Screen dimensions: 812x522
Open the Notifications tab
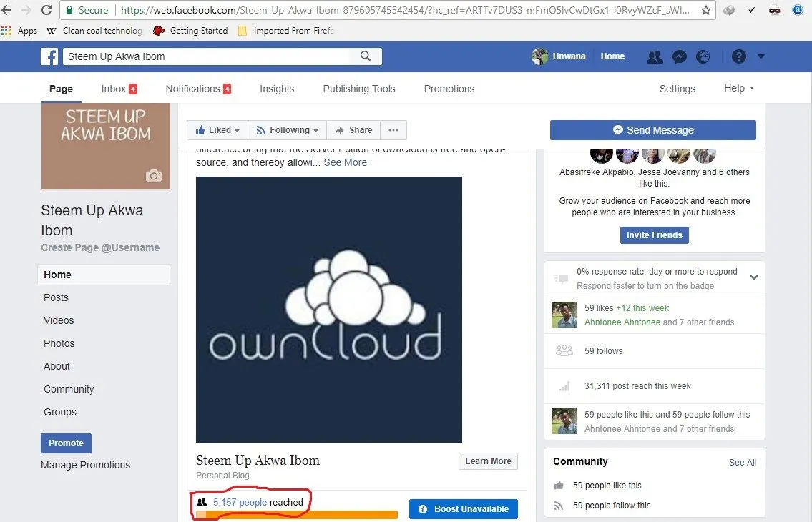click(x=198, y=89)
